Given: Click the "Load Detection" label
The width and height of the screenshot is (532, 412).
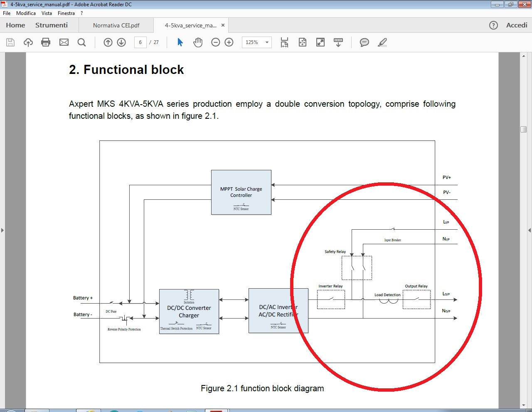Looking at the screenshot, I should (x=387, y=295).
